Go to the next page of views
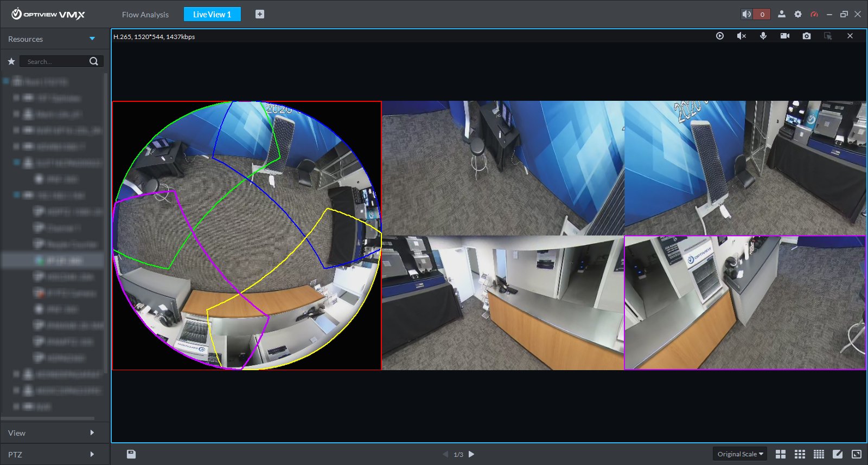The width and height of the screenshot is (868, 465). 471,454
